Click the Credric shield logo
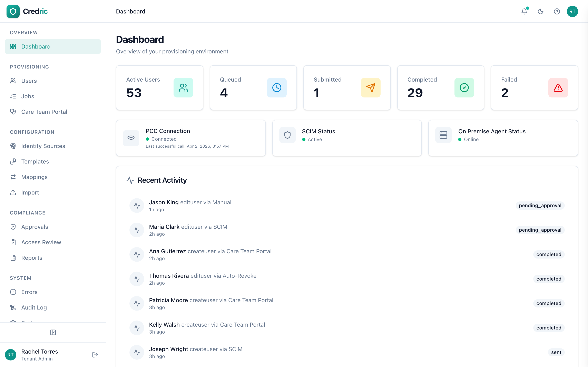The width and height of the screenshot is (588, 367). pyautogui.click(x=13, y=11)
